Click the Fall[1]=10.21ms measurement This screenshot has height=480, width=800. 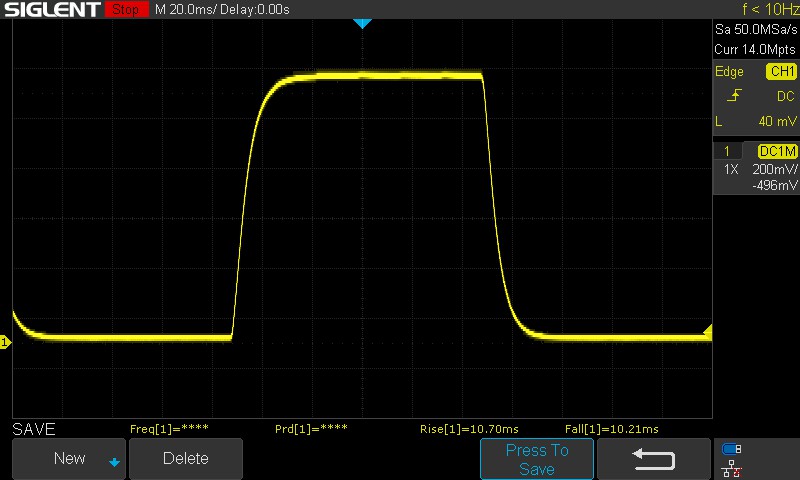(x=612, y=429)
